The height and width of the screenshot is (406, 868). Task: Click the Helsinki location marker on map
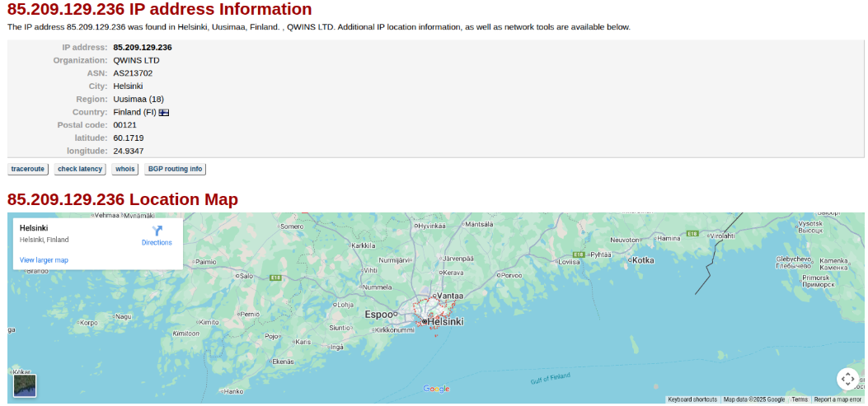[424, 322]
